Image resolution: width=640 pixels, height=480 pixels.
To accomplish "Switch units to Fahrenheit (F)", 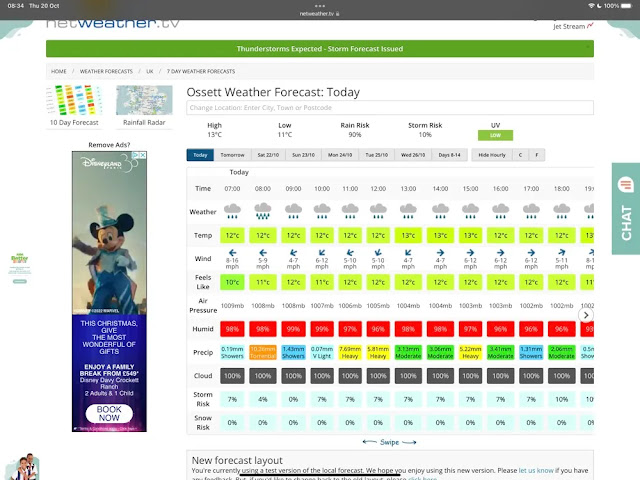I will point(537,155).
